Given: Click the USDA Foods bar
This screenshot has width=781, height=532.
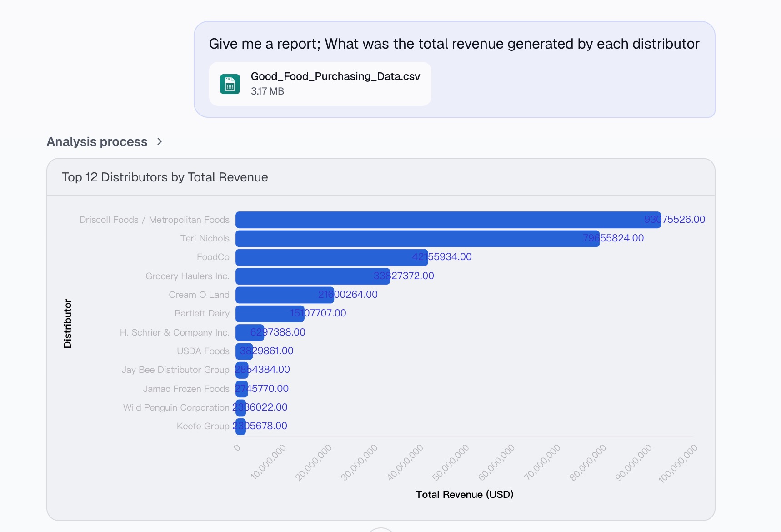Looking at the screenshot, I should tap(244, 351).
